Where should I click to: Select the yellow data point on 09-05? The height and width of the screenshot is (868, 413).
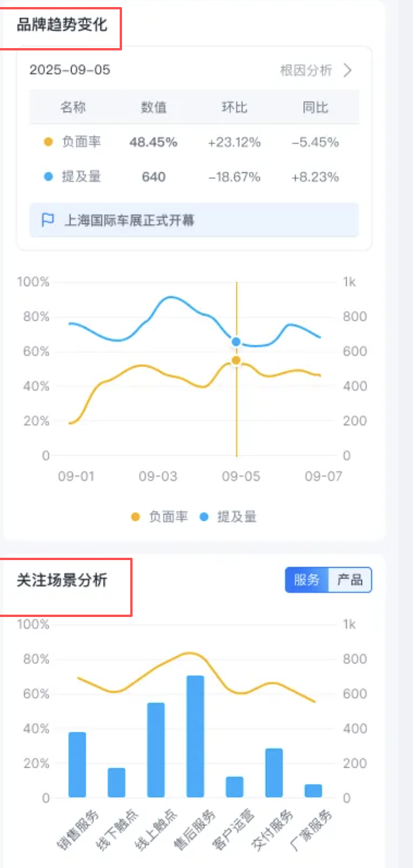[x=236, y=361]
